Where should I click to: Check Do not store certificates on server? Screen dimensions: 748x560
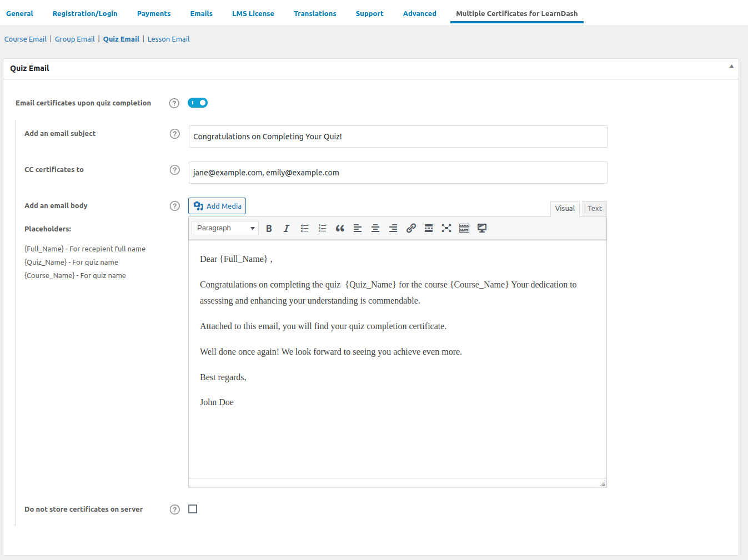click(x=193, y=509)
